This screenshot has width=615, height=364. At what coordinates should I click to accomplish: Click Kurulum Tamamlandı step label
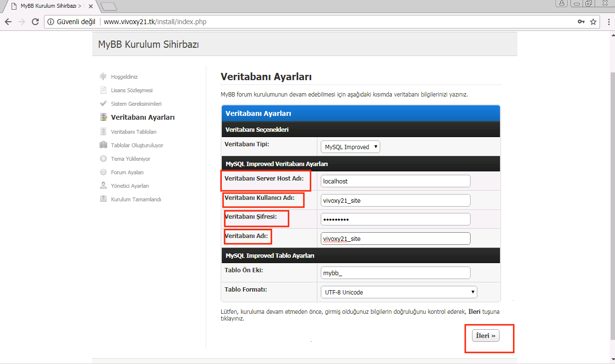pyautogui.click(x=136, y=199)
